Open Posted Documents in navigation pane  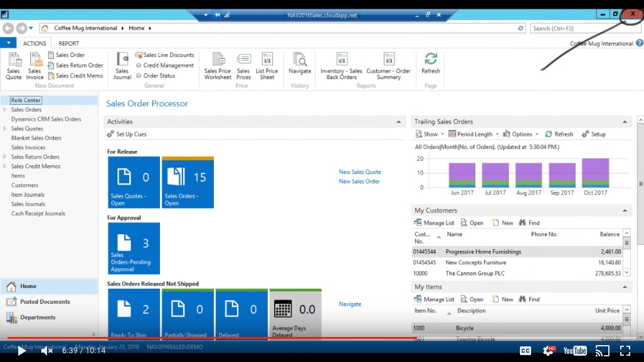(49, 302)
